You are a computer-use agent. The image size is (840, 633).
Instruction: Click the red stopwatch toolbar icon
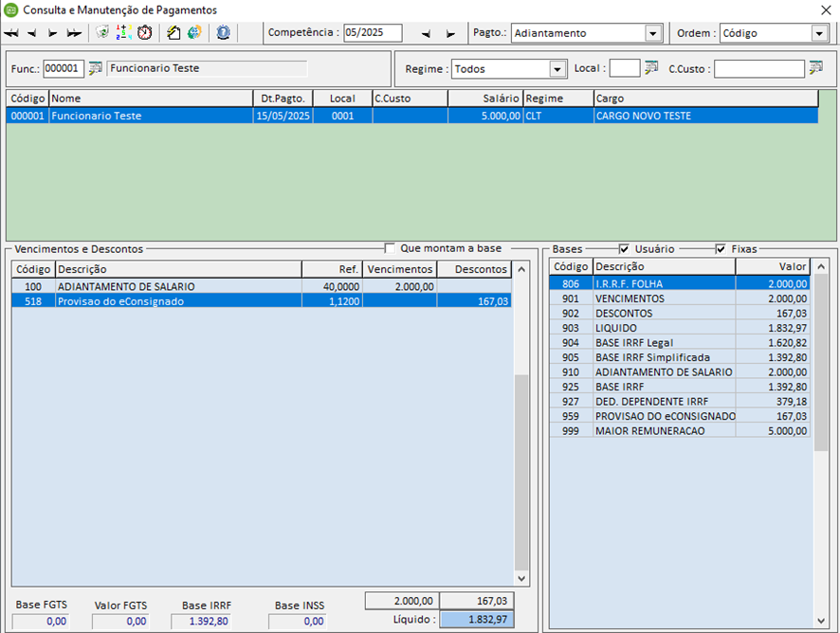click(x=145, y=32)
